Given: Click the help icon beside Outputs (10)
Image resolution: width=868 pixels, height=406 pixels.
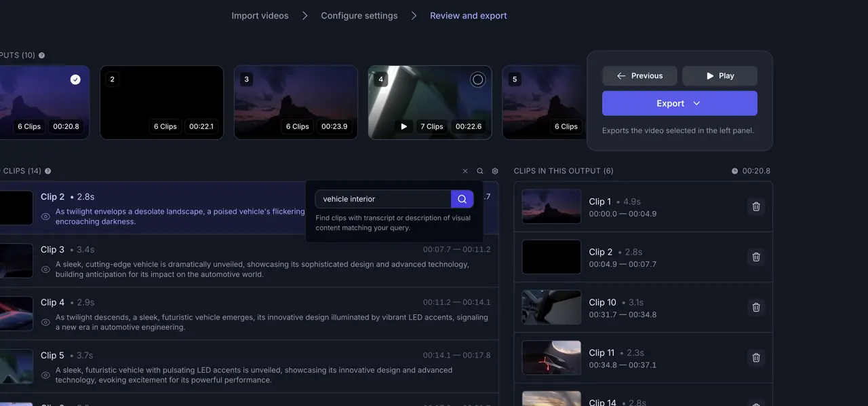Looking at the screenshot, I should click(42, 56).
